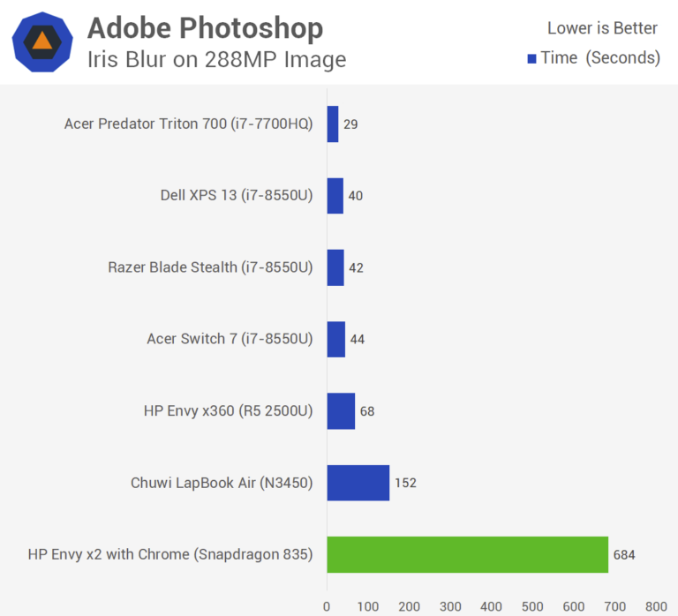Click the Razer Blade Stealth label
This screenshot has height=616, width=678.
pyautogui.click(x=210, y=267)
